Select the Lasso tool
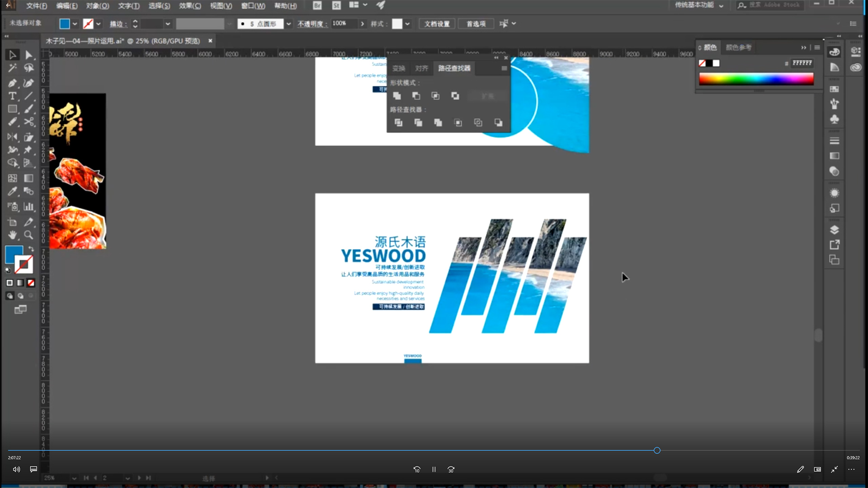This screenshot has width=868, height=488. [x=28, y=68]
